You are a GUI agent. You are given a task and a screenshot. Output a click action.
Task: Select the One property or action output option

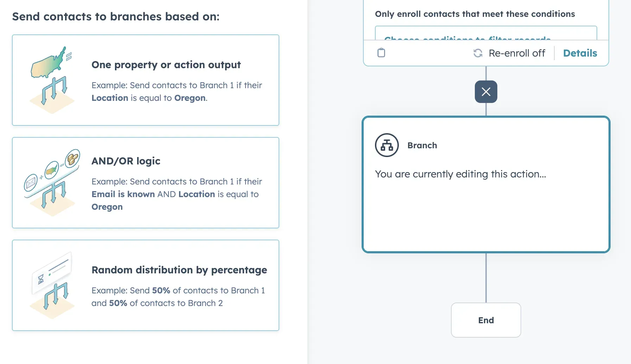pyautogui.click(x=146, y=80)
